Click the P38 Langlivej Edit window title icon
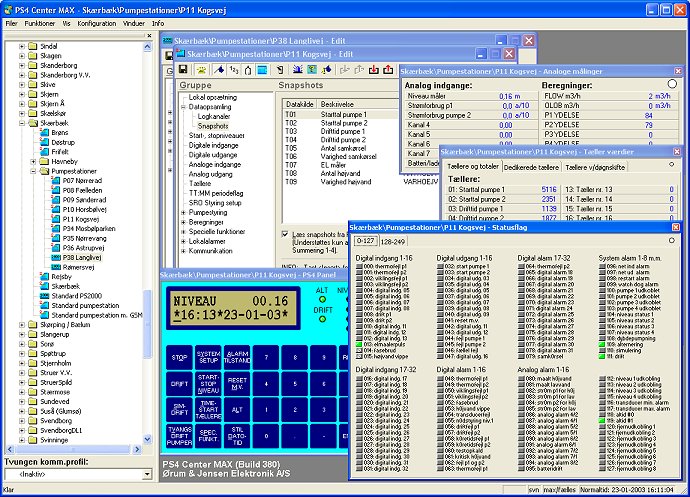 point(167,41)
